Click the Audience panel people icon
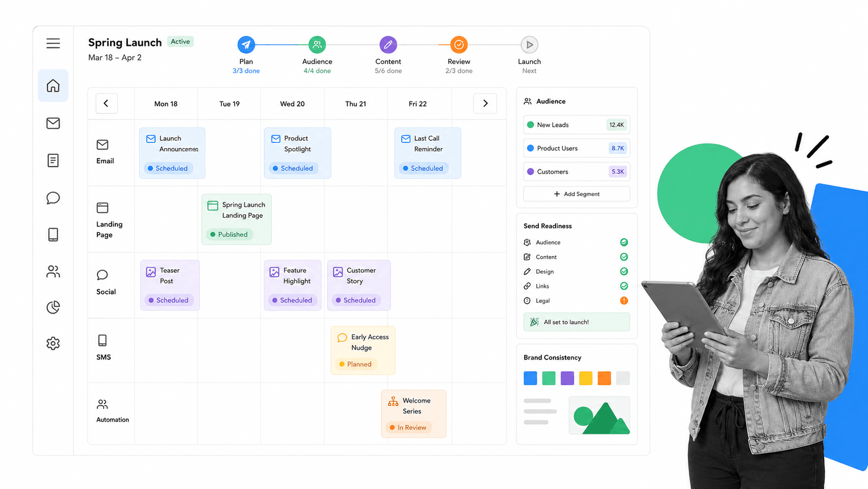Screen dimensions: 868x489 click(x=527, y=101)
